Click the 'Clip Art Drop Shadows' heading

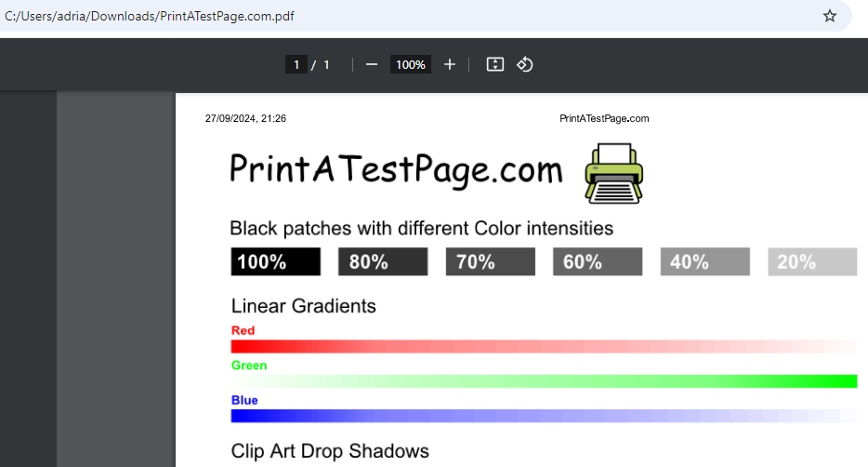click(x=330, y=451)
